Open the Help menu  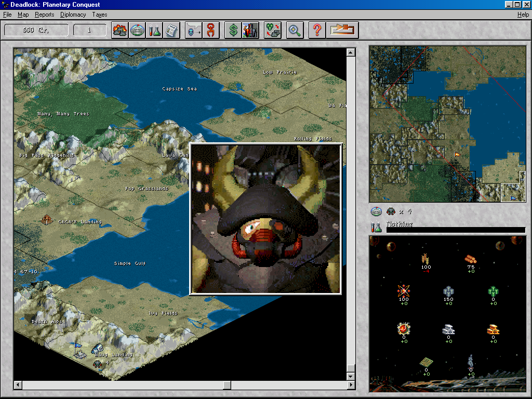pos(523,15)
